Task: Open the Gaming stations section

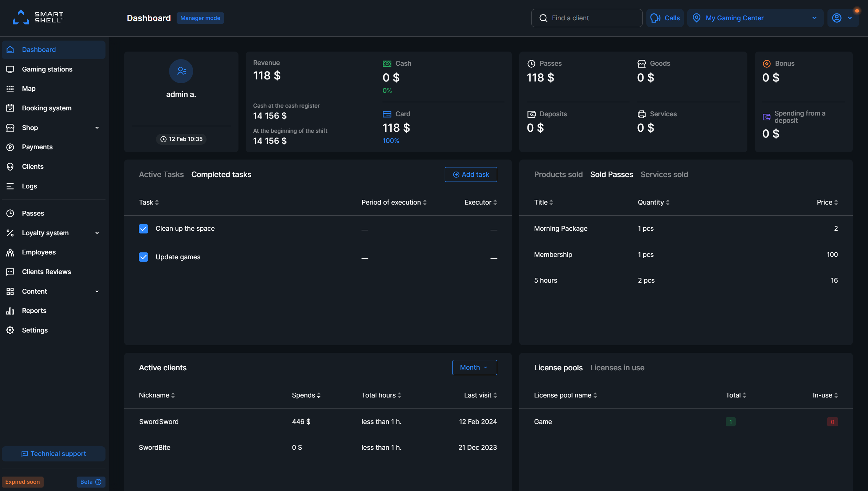Action: 47,69
